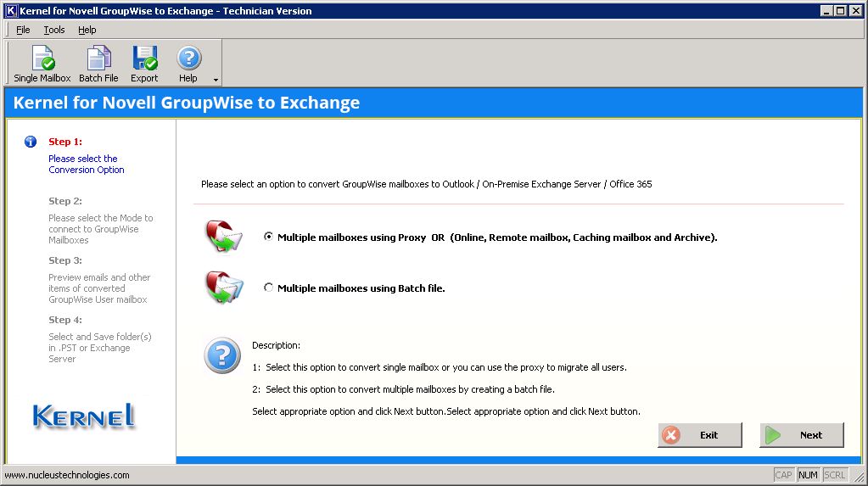Open the Tools menu
This screenshot has width=868, height=486.
(54, 30)
